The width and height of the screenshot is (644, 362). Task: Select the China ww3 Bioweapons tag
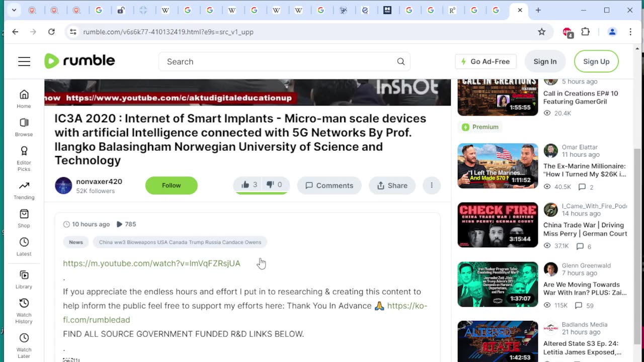pyautogui.click(x=180, y=242)
